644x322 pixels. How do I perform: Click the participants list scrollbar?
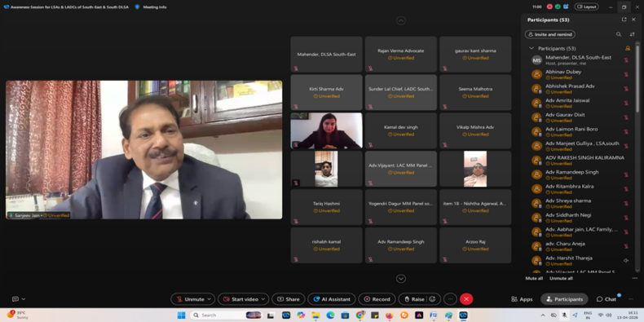coord(637,78)
